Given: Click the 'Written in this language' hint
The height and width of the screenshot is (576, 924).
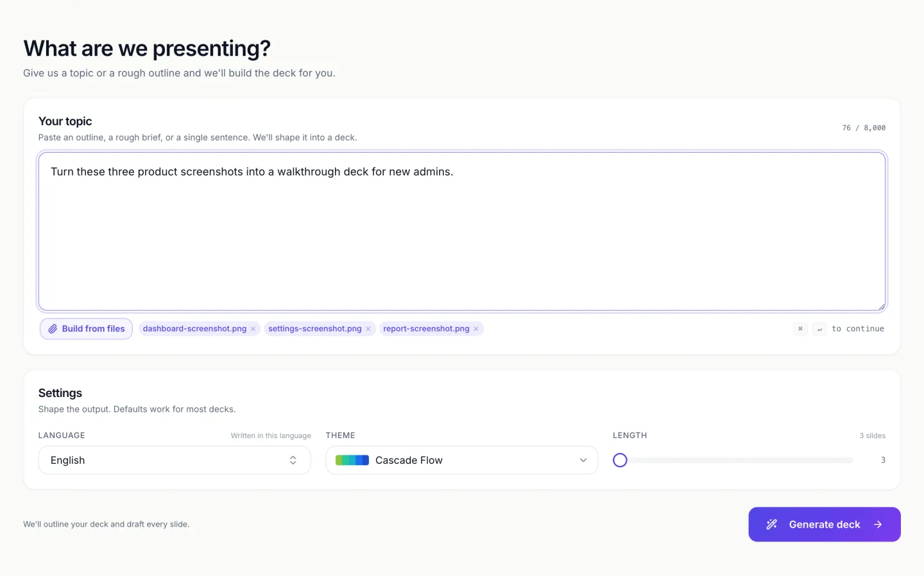Looking at the screenshot, I should point(271,436).
